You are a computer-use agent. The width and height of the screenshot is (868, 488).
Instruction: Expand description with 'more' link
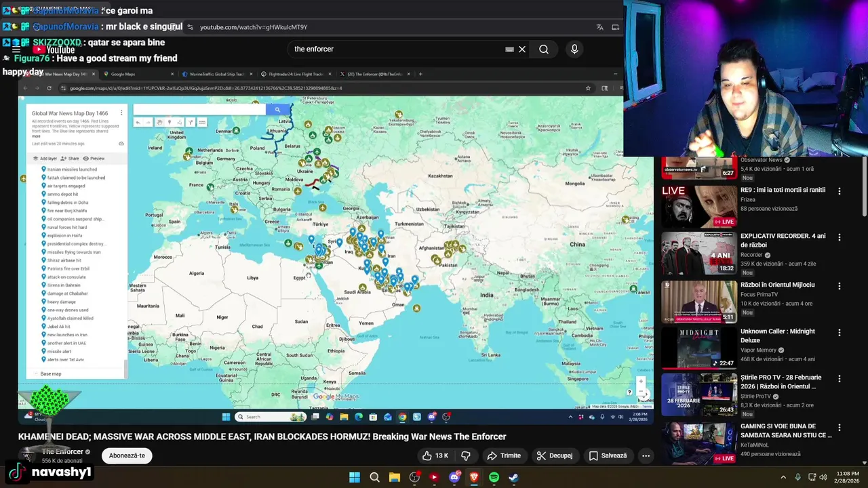coord(36,136)
